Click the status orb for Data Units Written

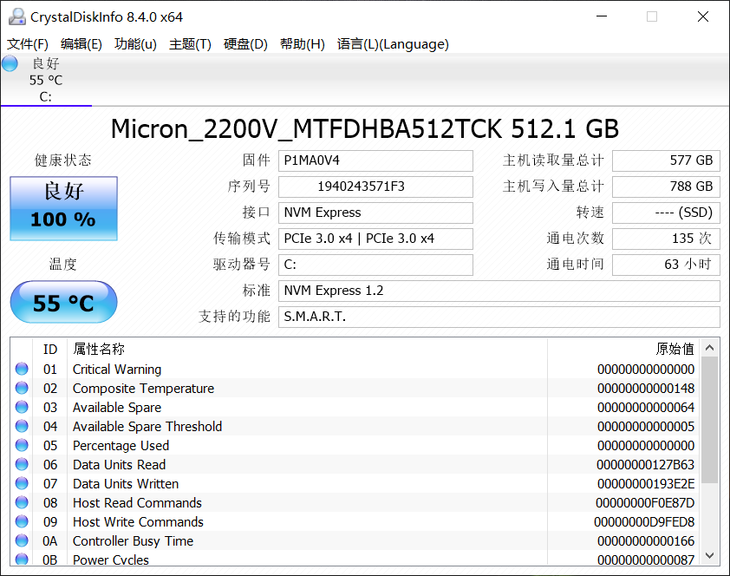click(x=22, y=484)
